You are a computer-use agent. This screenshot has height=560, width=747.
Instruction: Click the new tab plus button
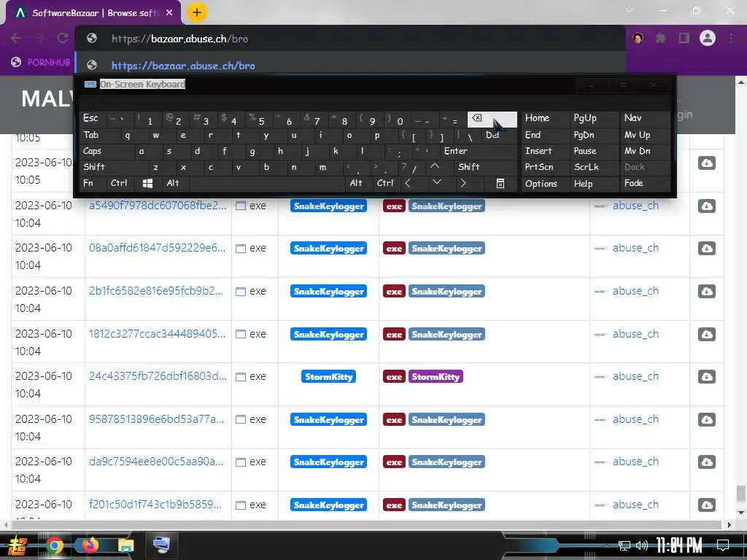pyautogui.click(x=197, y=12)
